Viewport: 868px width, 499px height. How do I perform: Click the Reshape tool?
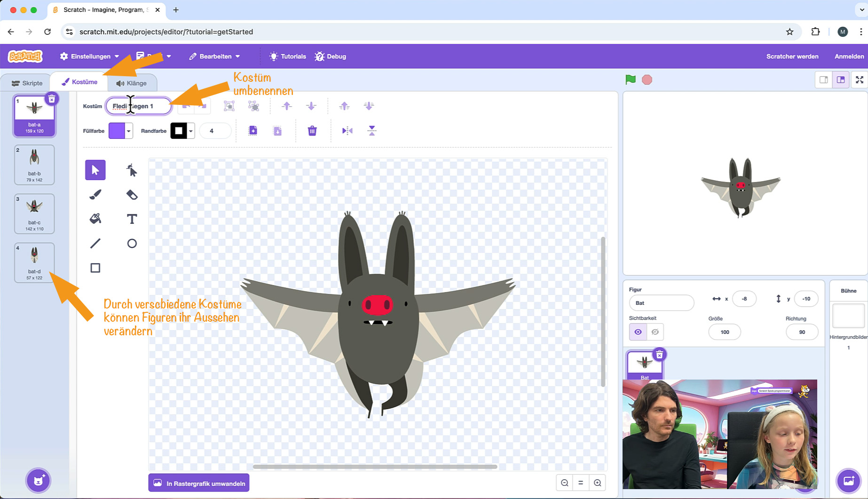[132, 170]
